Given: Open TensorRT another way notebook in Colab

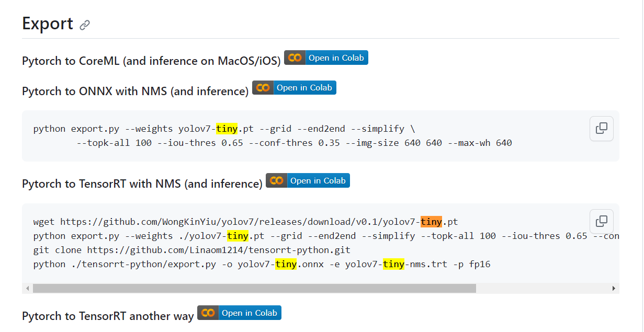Looking at the screenshot, I should point(239,313).
